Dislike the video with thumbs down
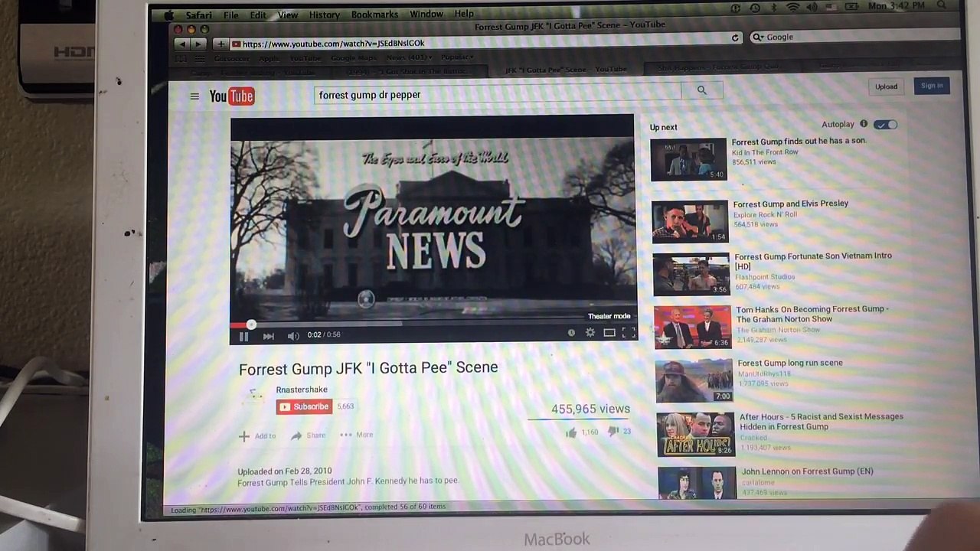980x551 pixels. click(x=613, y=432)
